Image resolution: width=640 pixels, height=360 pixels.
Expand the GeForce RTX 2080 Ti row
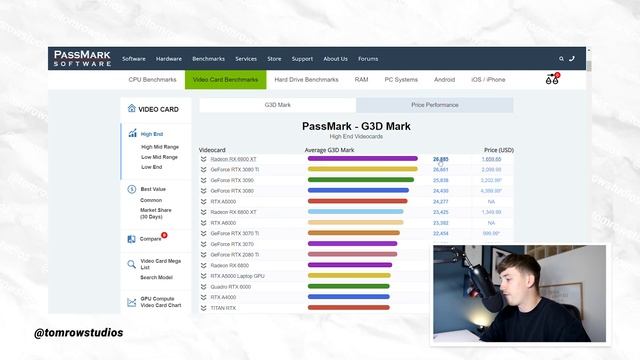[x=203, y=255]
